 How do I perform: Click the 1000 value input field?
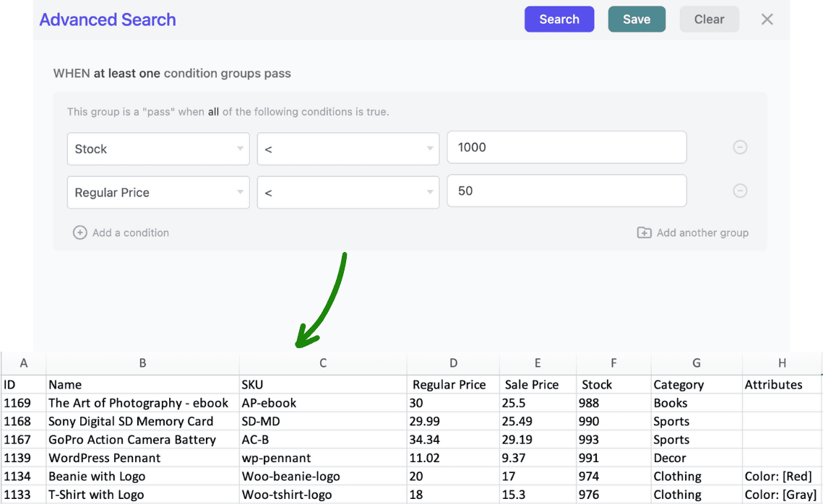tap(566, 147)
